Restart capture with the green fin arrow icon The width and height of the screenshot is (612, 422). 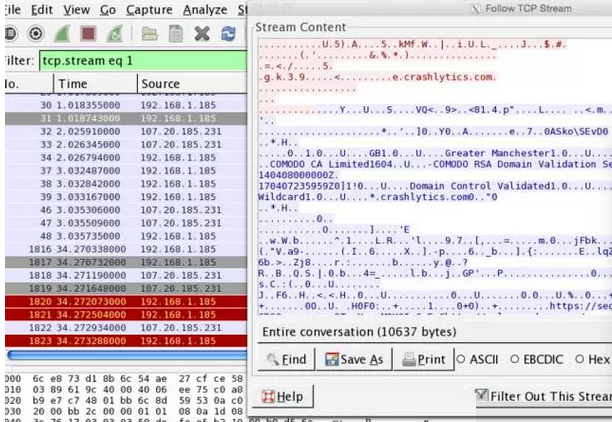tap(115, 34)
